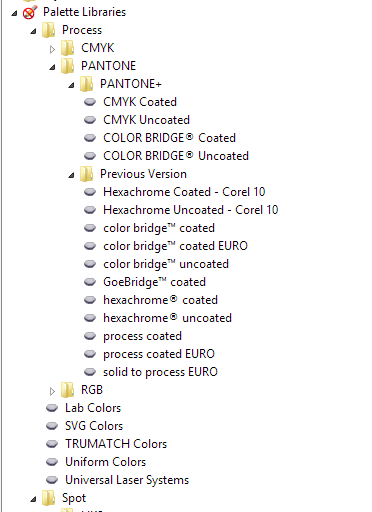
Task: Click palette icon beside TRUMATCH Colors
Action: (52, 444)
